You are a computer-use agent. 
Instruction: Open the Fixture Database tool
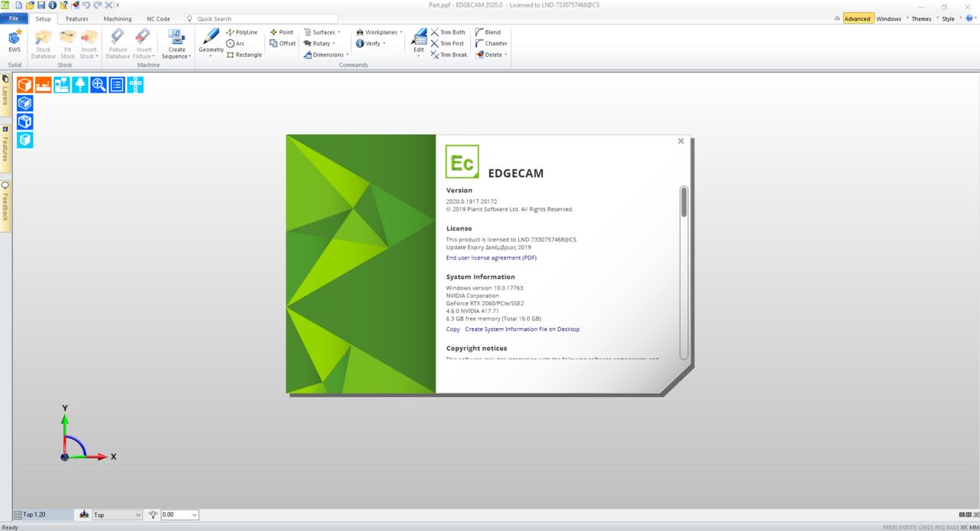[x=118, y=44]
